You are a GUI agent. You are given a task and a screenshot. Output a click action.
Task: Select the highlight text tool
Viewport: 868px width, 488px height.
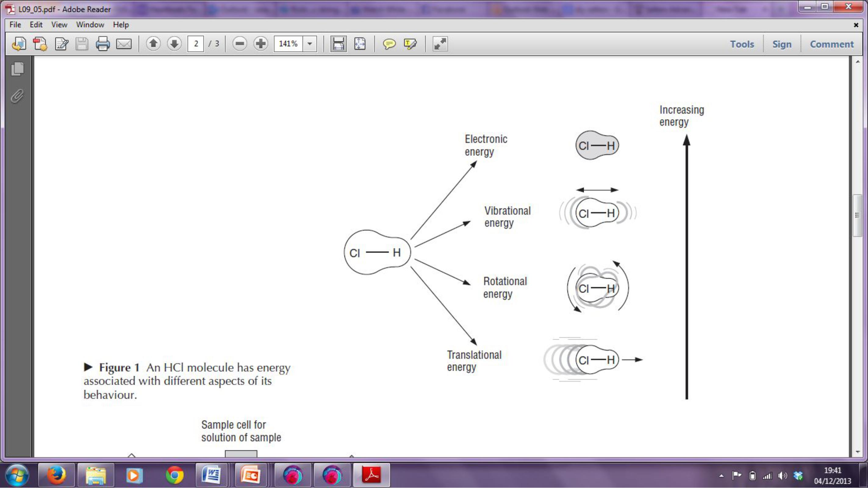[410, 44]
